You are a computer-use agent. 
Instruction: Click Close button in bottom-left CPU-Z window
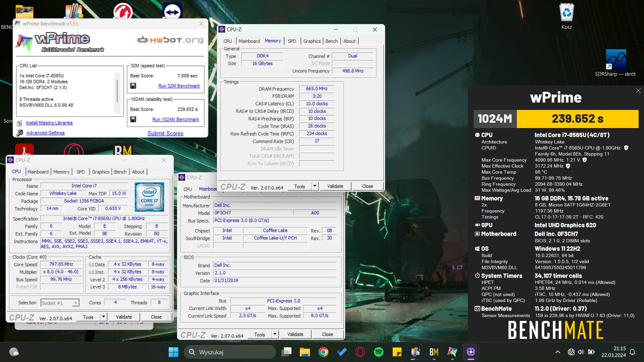click(156, 317)
